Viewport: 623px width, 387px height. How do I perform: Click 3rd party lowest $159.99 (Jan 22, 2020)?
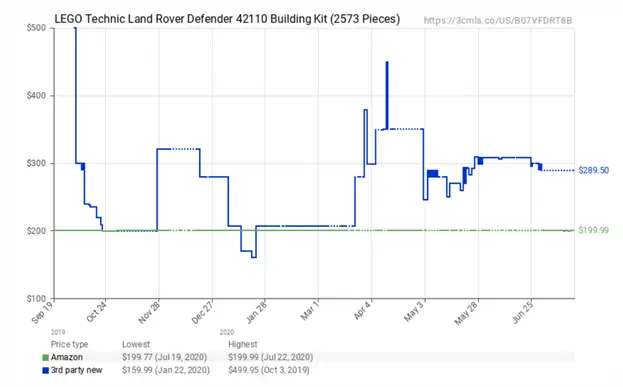coord(166,370)
